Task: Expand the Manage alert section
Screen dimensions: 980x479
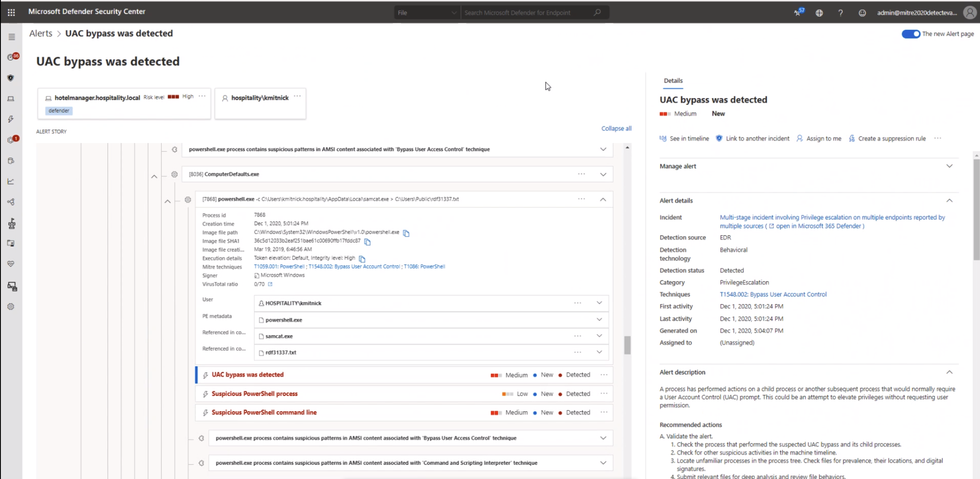Action: click(x=949, y=166)
